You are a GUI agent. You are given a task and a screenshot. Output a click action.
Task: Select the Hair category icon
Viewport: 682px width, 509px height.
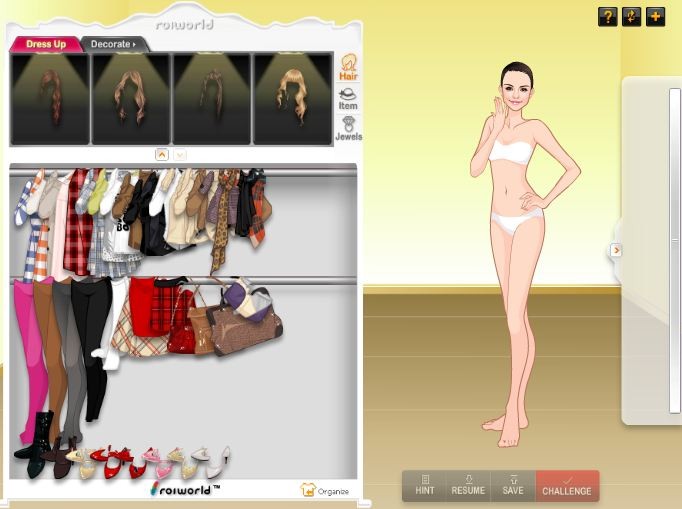348,67
